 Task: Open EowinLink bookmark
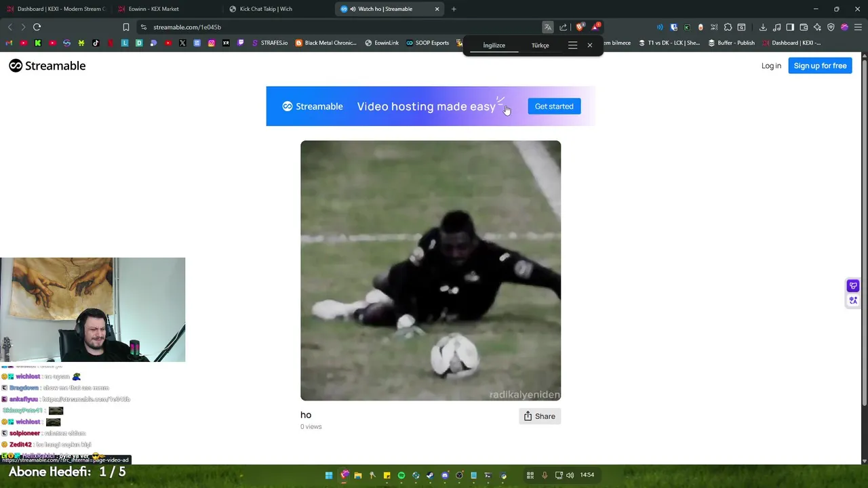tap(382, 43)
